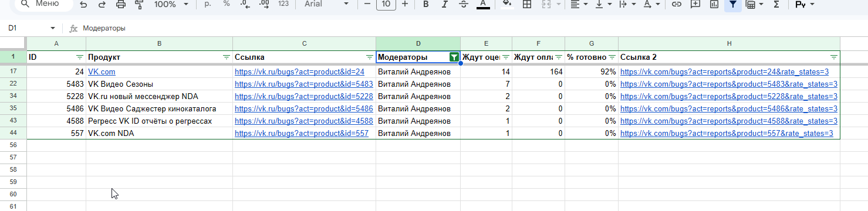
Task: Open the VK.com product link
Action: [x=102, y=72]
